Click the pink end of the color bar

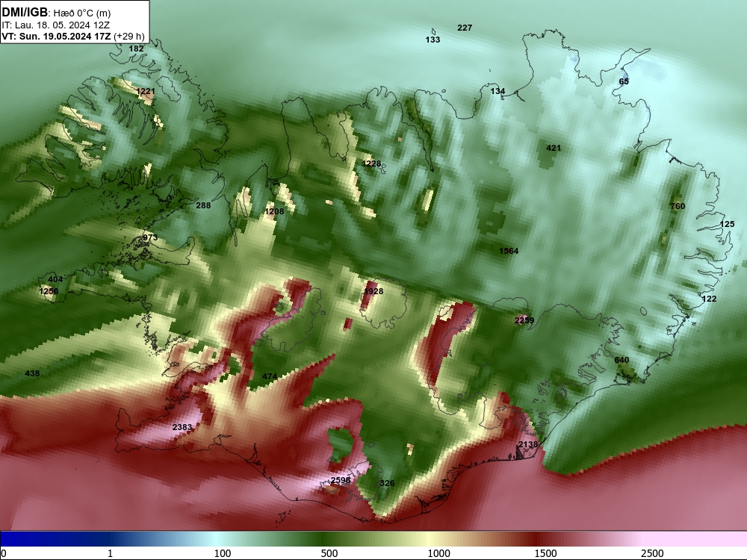pos(695,538)
